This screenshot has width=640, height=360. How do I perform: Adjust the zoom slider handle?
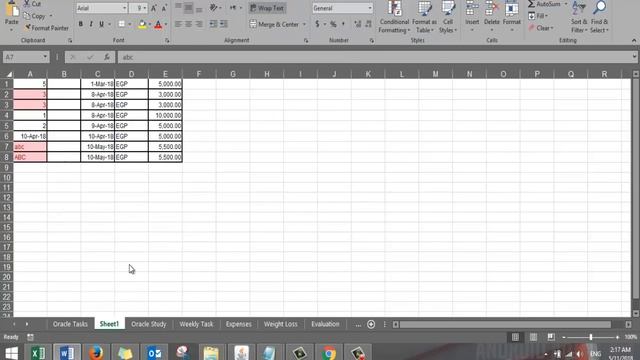tap(590, 337)
